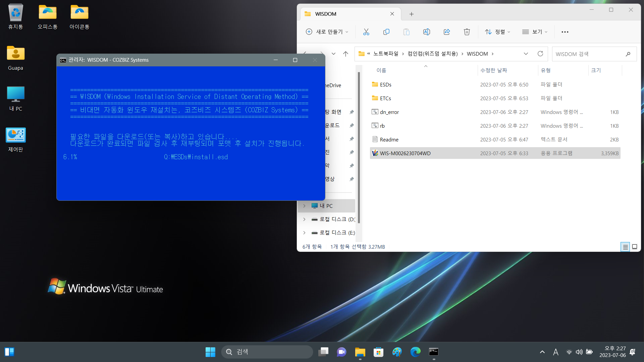Click the taskbar 검색 search box
Viewport: 644px width, 362px height.
267,352
